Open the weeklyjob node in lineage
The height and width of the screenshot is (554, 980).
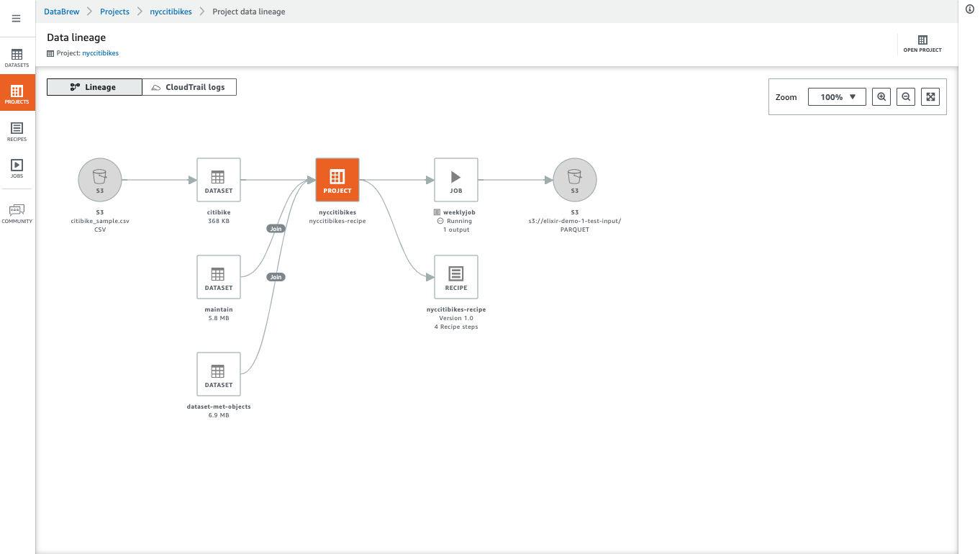[x=455, y=179]
